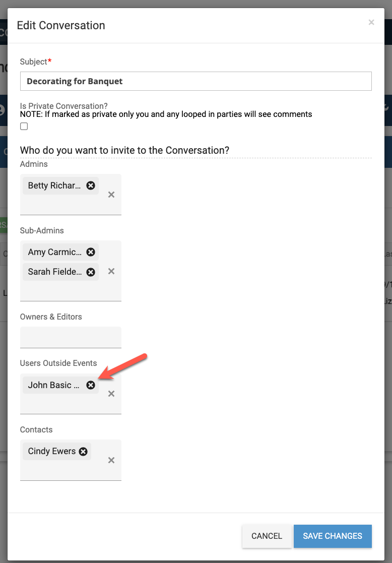392x563 pixels.
Task: Click the Cancel button
Action: [x=267, y=536]
